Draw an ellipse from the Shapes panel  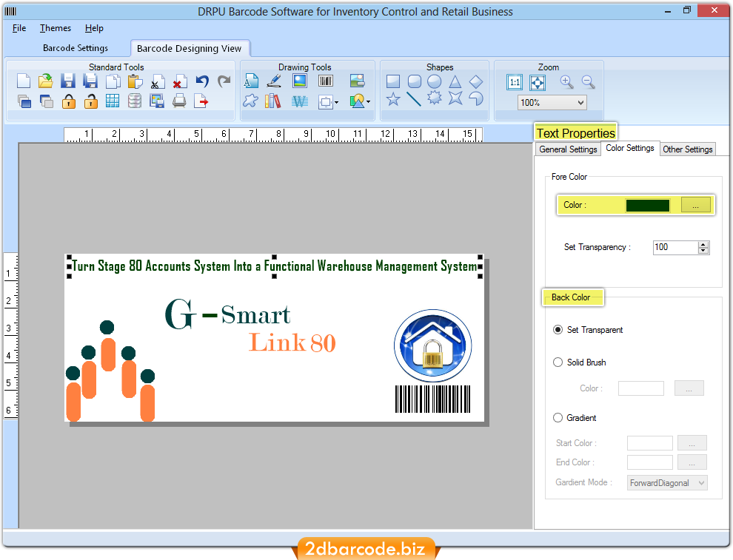[435, 81]
